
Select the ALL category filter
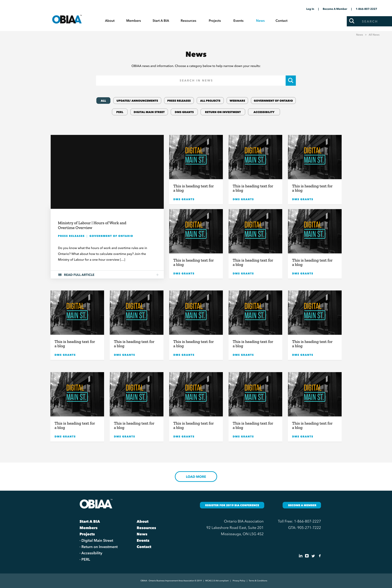tap(103, 101)
